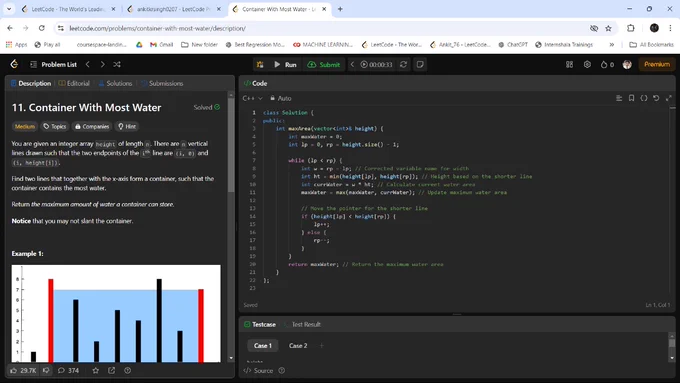The height and width of the screenshot is (383, 680).
Task: Star the problem as favorite
Action: [x=95, y=370]
